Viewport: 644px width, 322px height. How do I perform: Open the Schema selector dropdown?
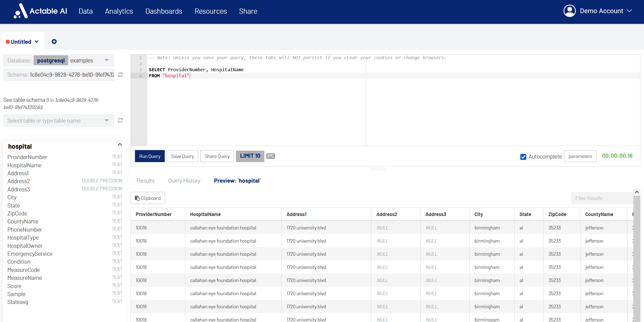[59, 75]
